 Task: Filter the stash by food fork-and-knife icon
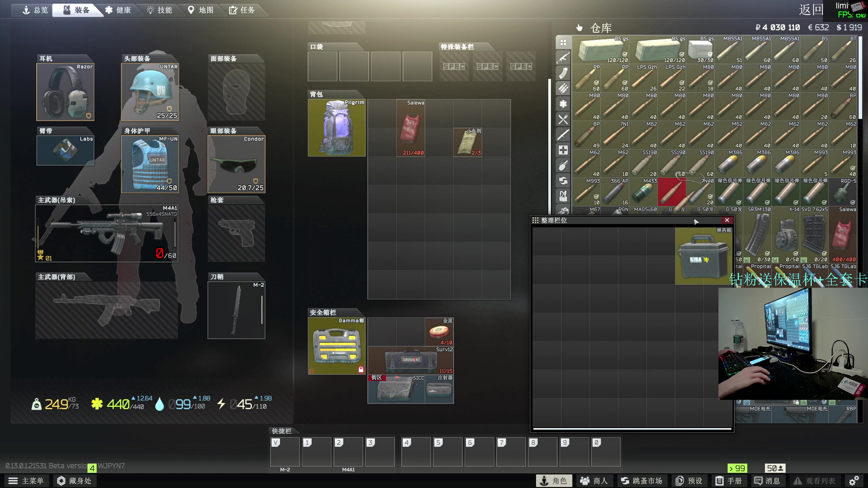point(563,119)
